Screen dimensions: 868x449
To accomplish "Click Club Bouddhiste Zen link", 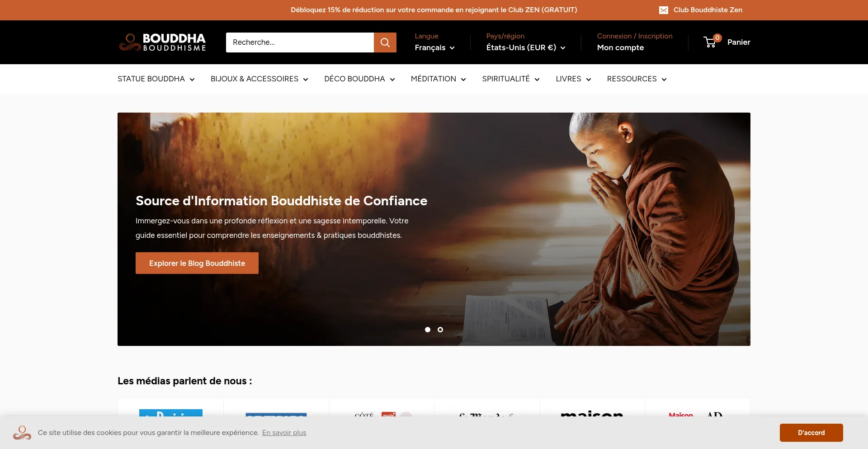I will tap(708, 10).
